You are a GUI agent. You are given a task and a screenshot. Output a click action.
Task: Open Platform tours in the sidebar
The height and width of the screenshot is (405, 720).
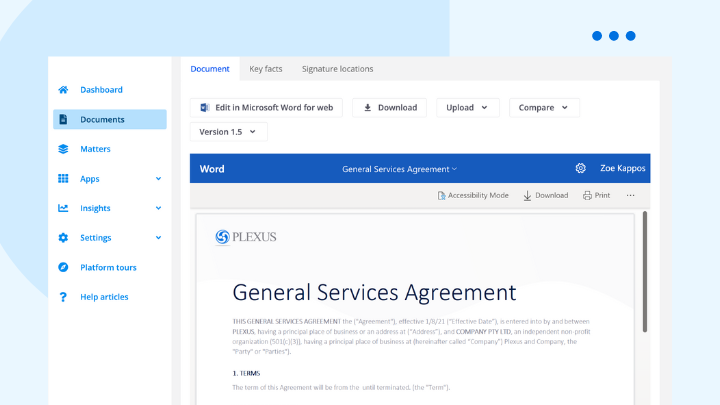[x=108, y=267]
